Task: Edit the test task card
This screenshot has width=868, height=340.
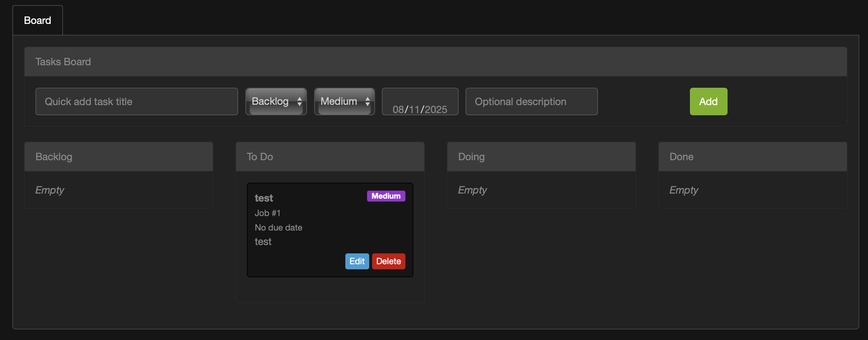Action: coord(357,261)
